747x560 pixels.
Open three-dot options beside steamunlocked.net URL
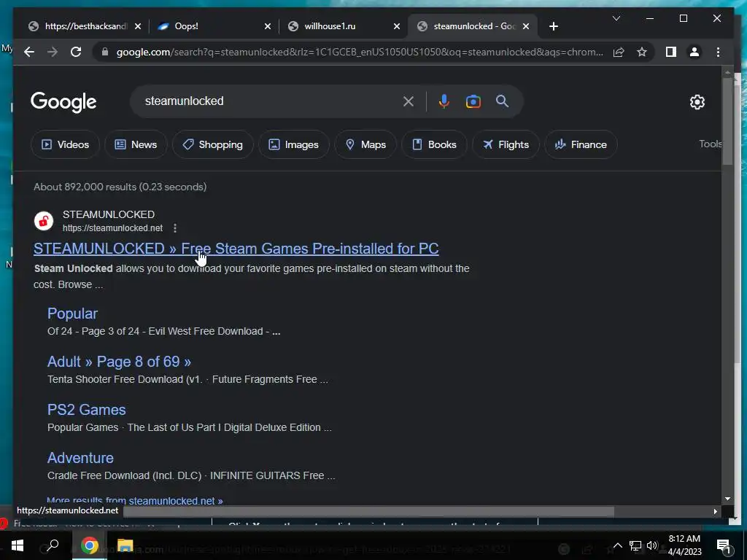pos(175,228)
